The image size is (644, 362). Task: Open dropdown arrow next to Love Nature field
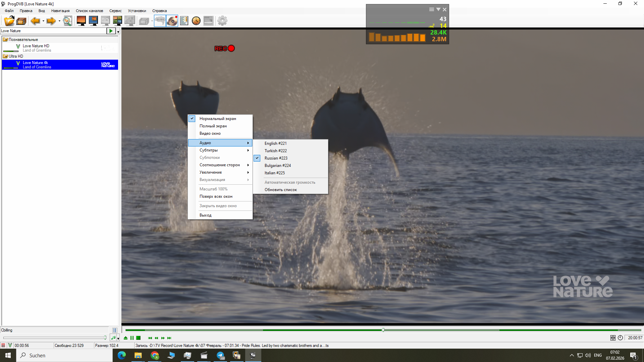coord(118,32)
